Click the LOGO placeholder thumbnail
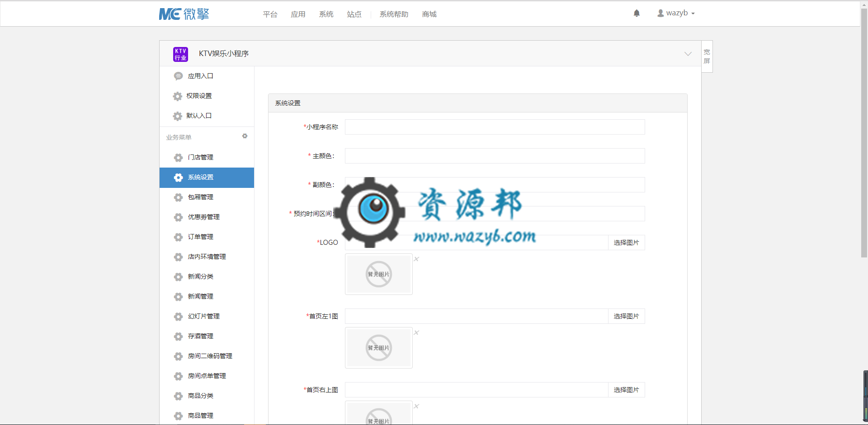868x425 pixels. click(379, 274)
